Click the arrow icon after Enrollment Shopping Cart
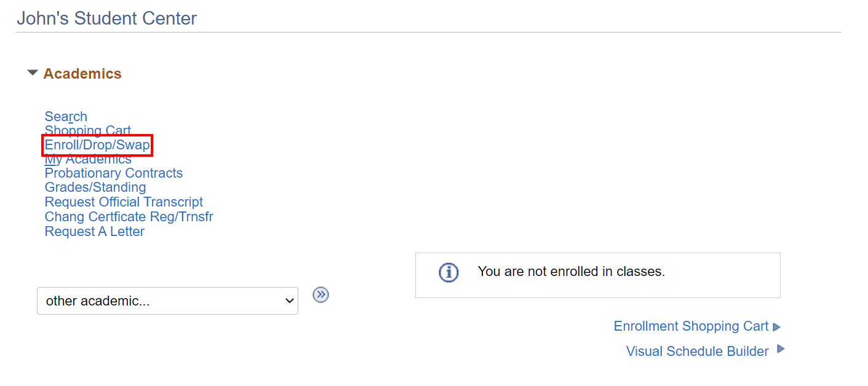This screenshot has width=868, height=386. (x=777, y=327)
